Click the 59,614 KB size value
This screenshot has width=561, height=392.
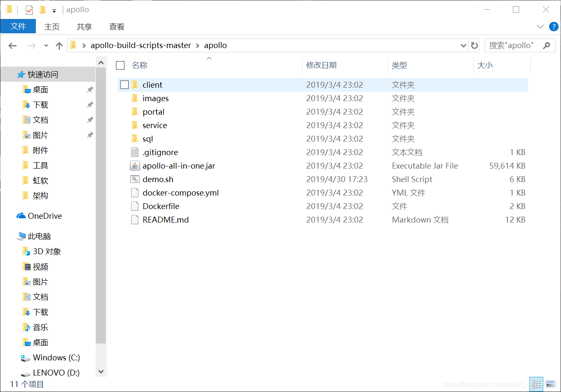(x=507, y=166)
